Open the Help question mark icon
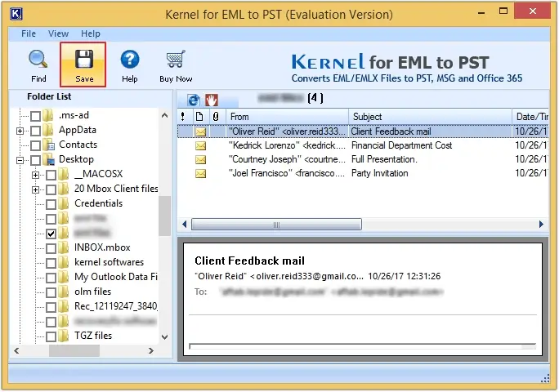559x392 pixels. pos(130,59)
